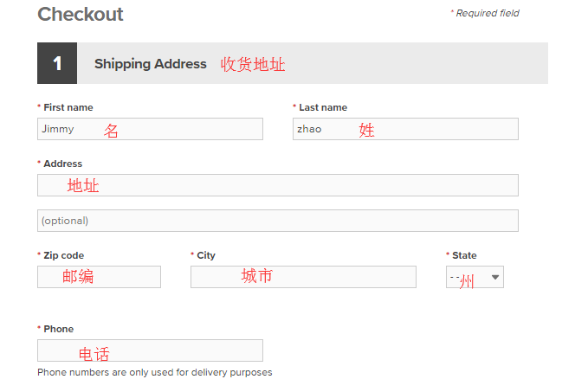Click the Checkout page heading
Screen dimensions: 575x392
click(x=81, y=14)
